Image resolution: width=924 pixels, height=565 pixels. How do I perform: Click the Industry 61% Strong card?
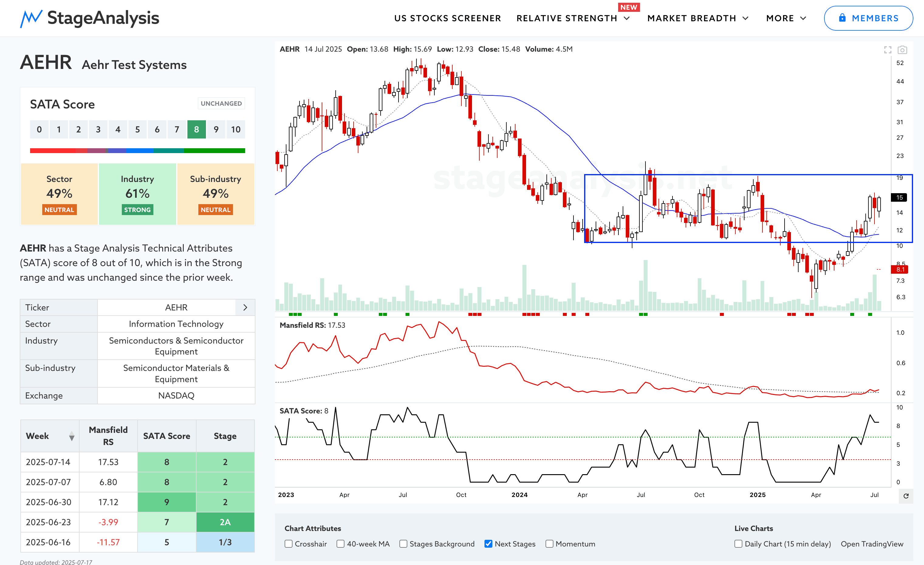(x=137, y=194)
